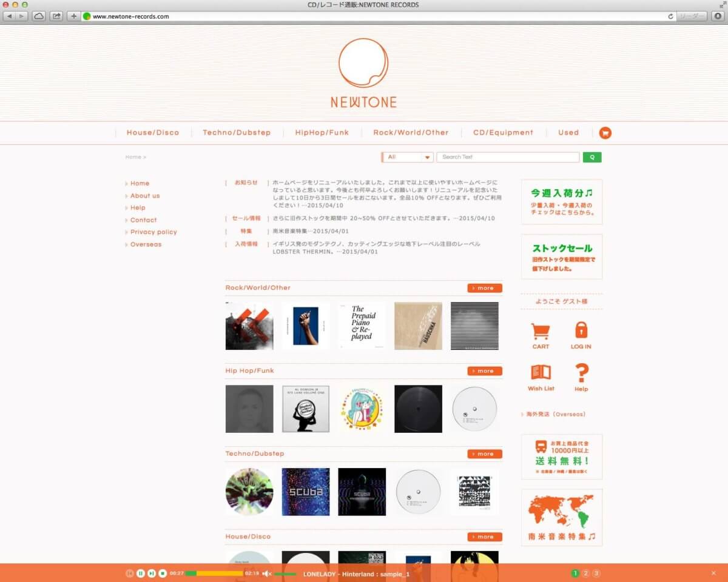This screenshot has height=582, width=728.
Task: Select sample 1 in player
Action: pyautogui.click(x=575, y=574)
